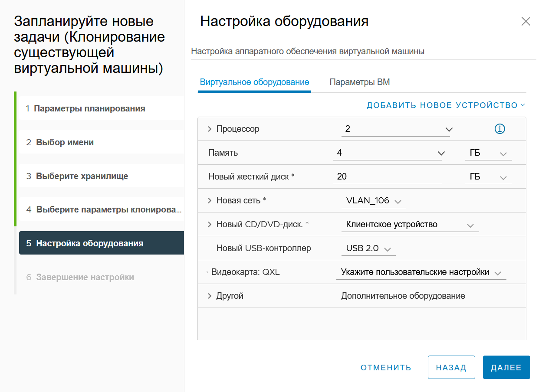This screenshot has width=542, height=392.
Task: Open the memory unit ГБ dropdown
Action: tap(488, 153)
